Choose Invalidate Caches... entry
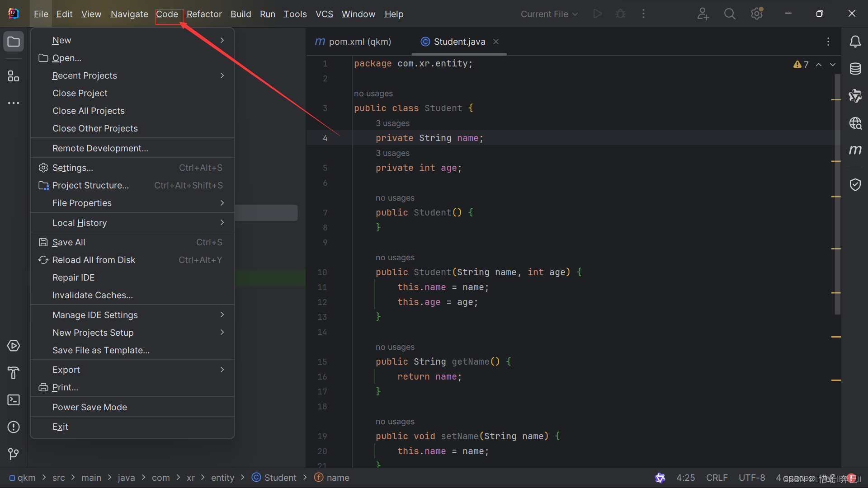This screenshot has height=488, width=868. pyautogui.click(x=132, y=295)
